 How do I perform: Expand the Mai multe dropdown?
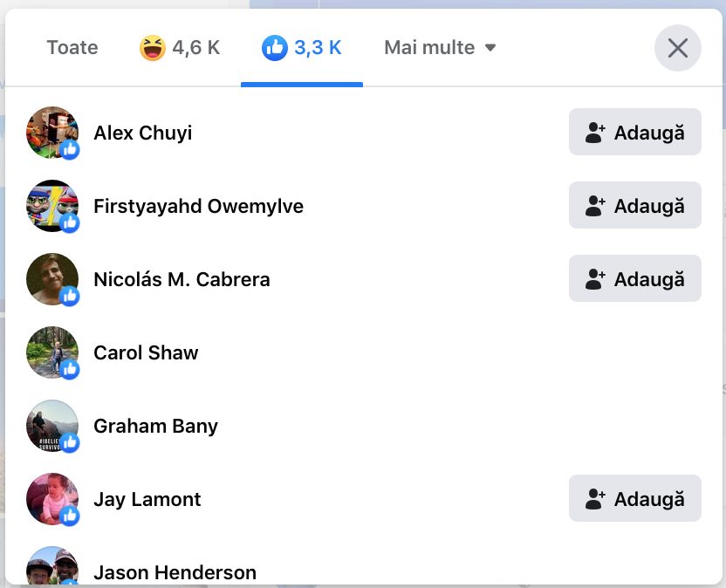440,48
